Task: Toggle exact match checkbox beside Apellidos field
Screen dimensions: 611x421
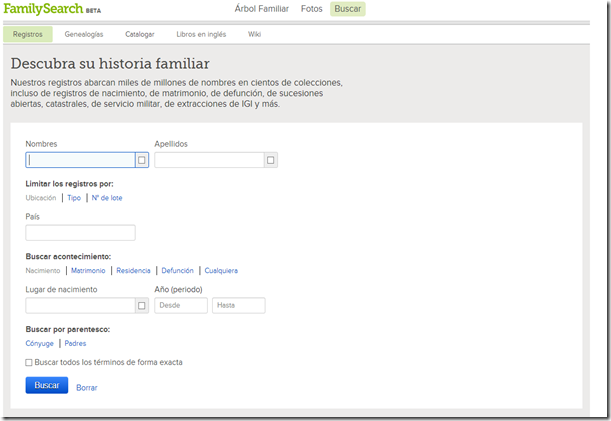Action: (x=271, y=160)
